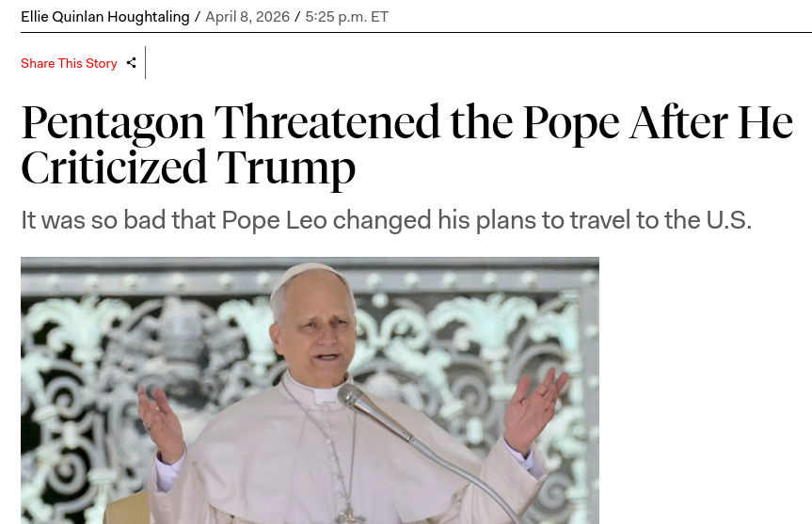The height and width of the screenshot is (524, 812).
Task: Click the vertical divider after the share icon
Action: [146, 63]
